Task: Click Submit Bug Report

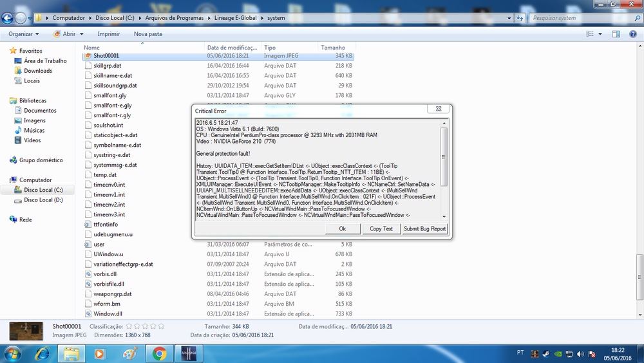Action: point(424,228)
